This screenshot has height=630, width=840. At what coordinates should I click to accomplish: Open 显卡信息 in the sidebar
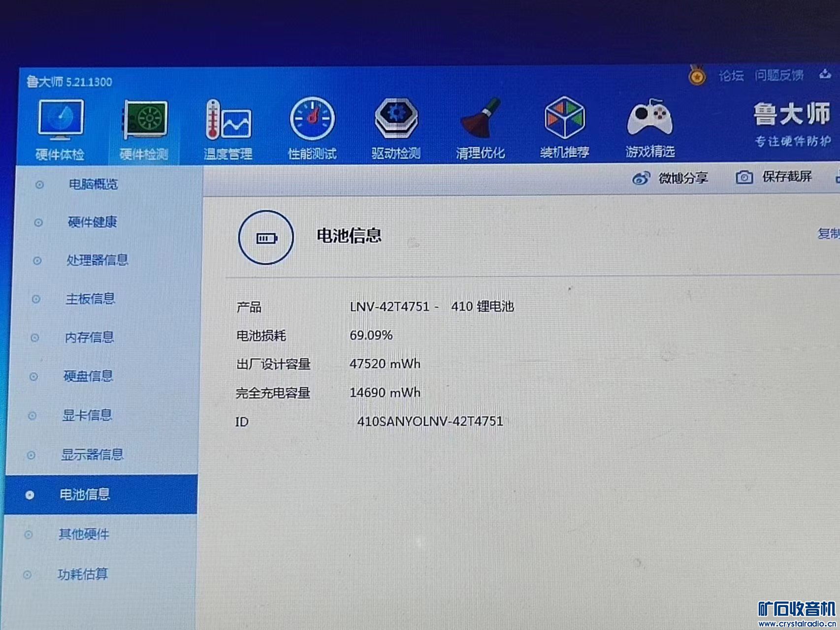click(87, 415)
